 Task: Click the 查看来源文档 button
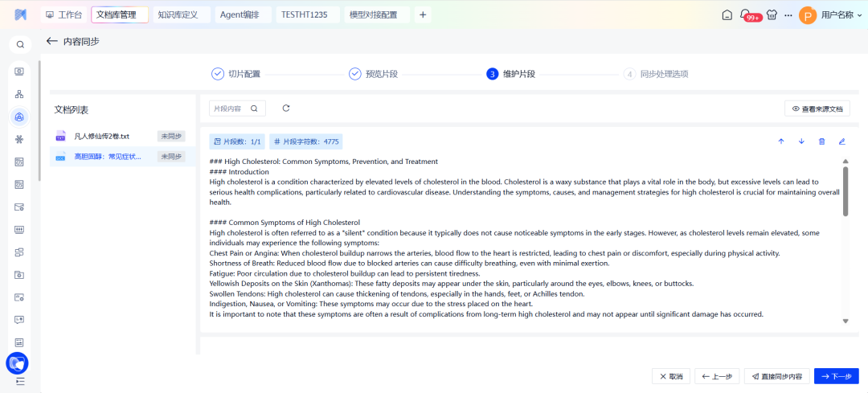[x=817, y=108]
